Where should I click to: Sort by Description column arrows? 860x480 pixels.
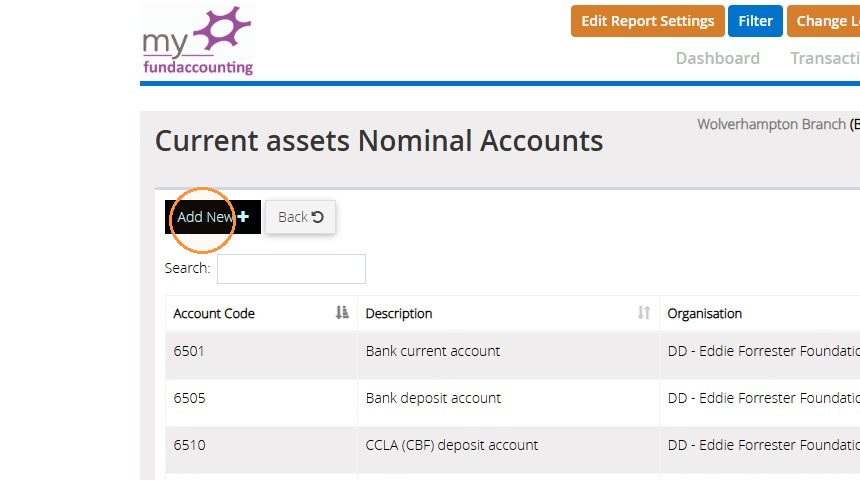[x=644, y=313]
